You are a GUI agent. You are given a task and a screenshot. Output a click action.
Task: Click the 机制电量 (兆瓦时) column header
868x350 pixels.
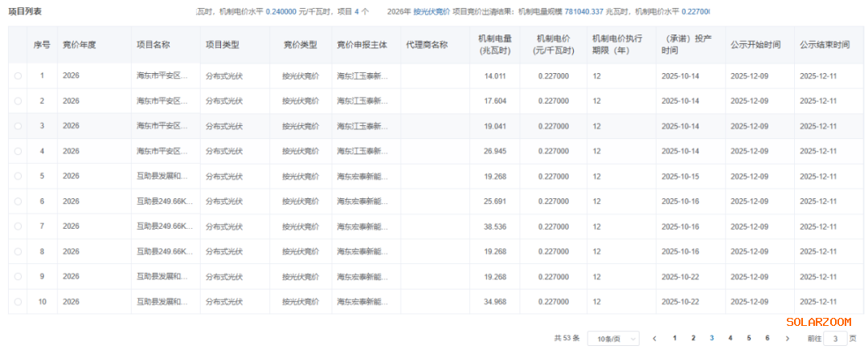tap(493, 45)
